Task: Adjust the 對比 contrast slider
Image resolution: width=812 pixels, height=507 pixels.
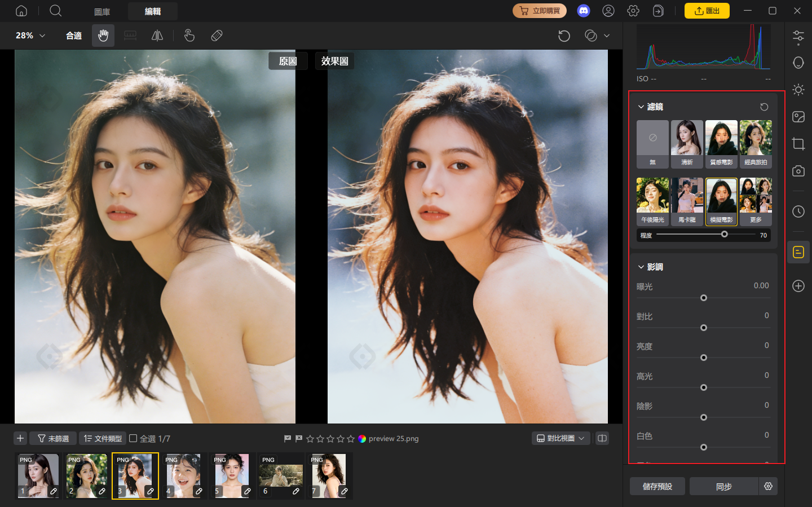Action: pyautogui.click(x=704, y=328)
